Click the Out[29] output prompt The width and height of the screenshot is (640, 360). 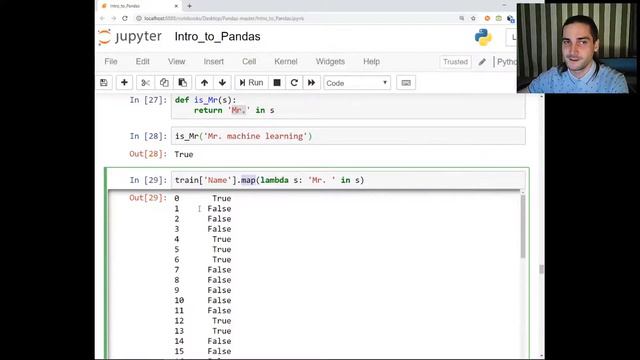pyautogui.click(x=148, y=198)
